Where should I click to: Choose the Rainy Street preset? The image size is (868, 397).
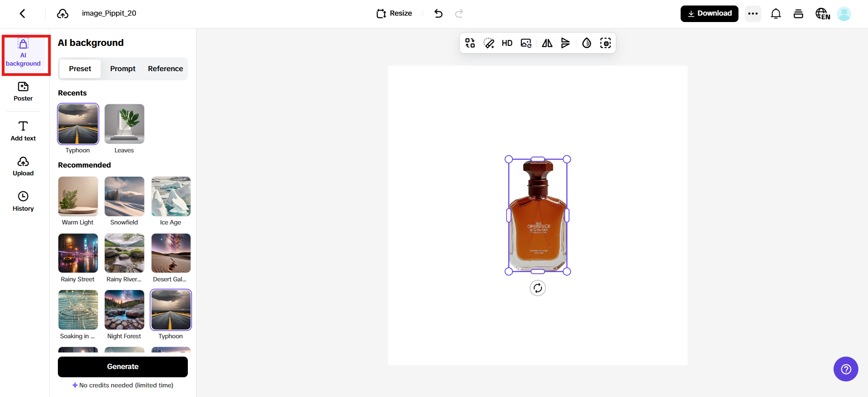point(78,253)
